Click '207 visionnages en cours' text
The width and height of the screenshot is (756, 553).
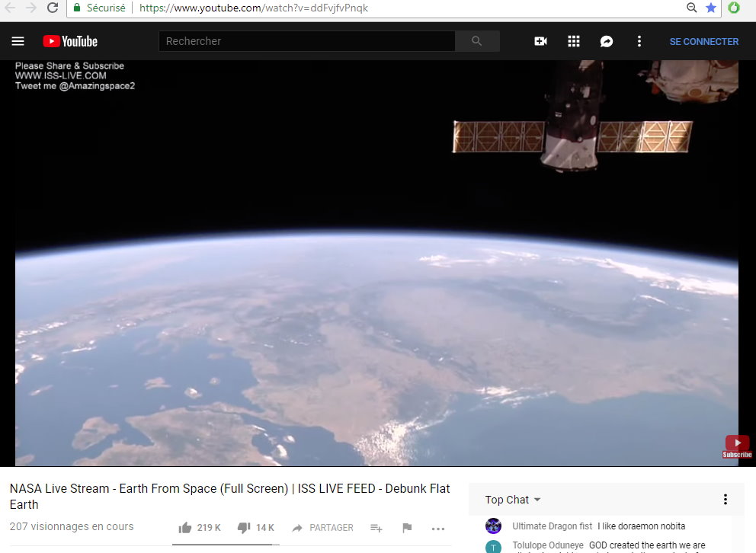[72, 526]
